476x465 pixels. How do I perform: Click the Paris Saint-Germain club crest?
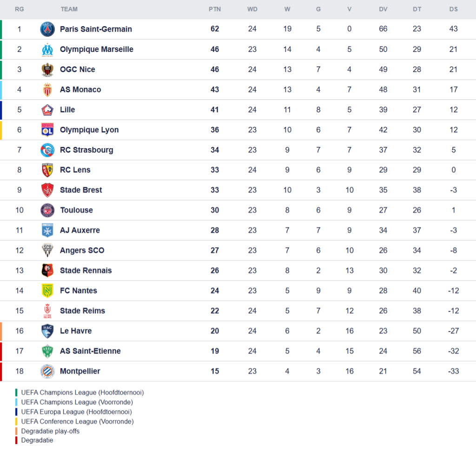pyautogui.click(x=47, y=29)
